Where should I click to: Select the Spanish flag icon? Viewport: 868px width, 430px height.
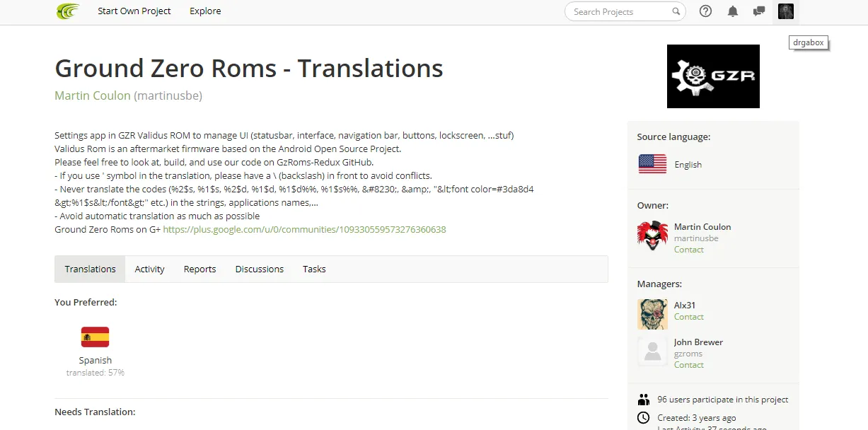[x=96, y=337]
